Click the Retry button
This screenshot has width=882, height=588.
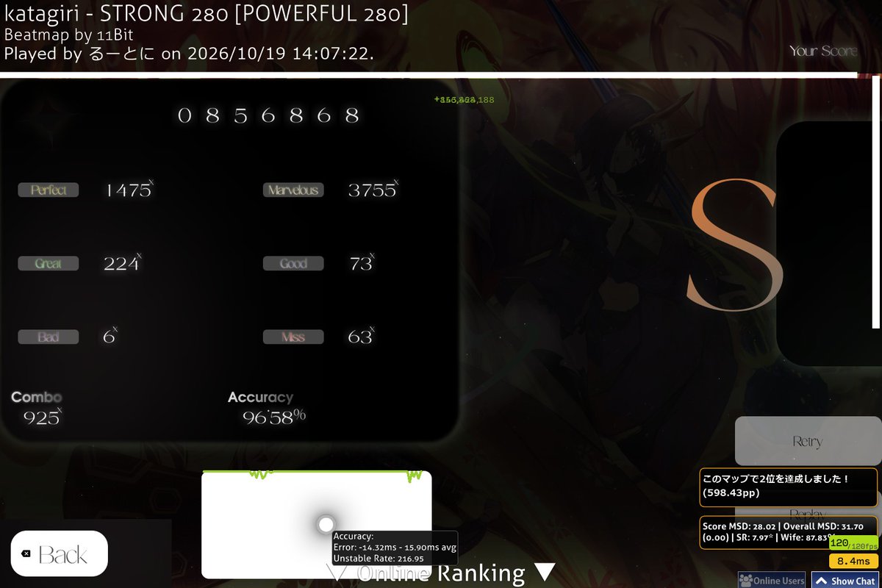(807, 441)
